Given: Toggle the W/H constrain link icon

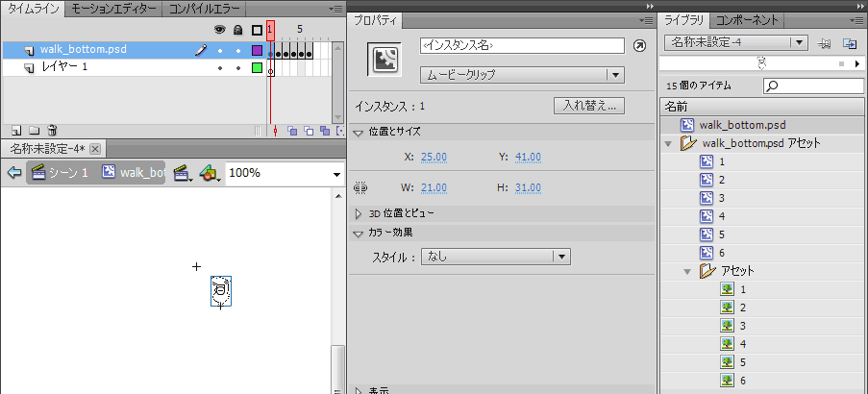Looking at the screenshot, I should point(361,188).
